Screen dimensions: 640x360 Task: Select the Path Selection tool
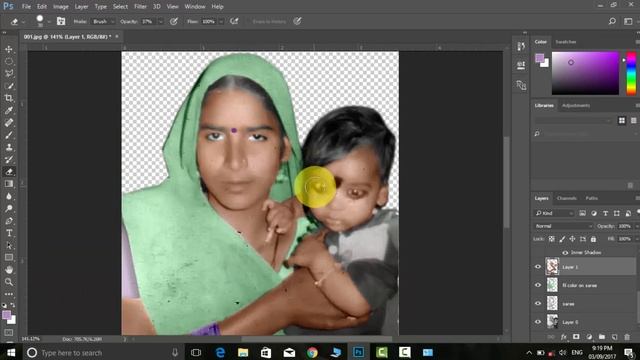pyautogui.click(x=9, y=245)
